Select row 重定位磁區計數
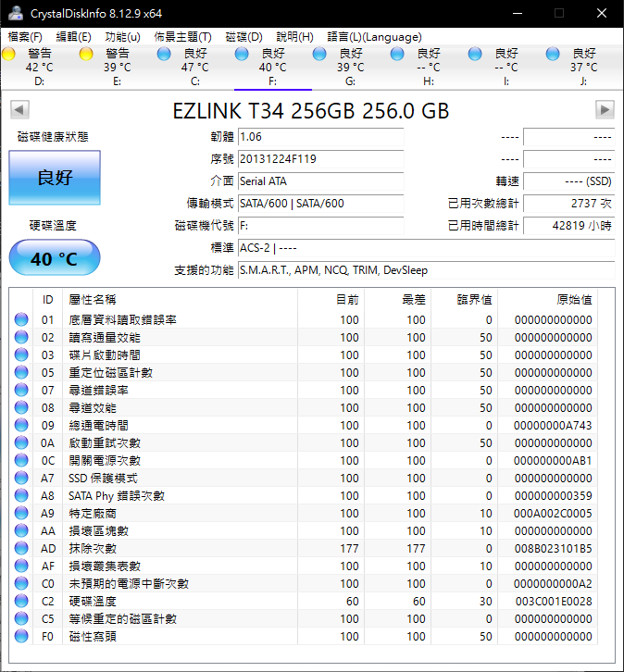 tap(304, 372)
